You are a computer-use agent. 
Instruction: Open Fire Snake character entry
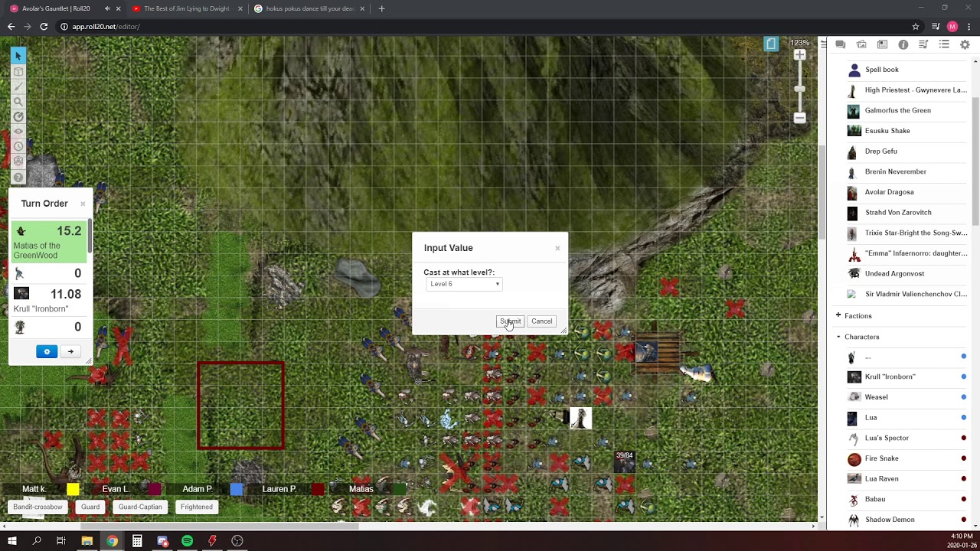click(x=907, y=458)
